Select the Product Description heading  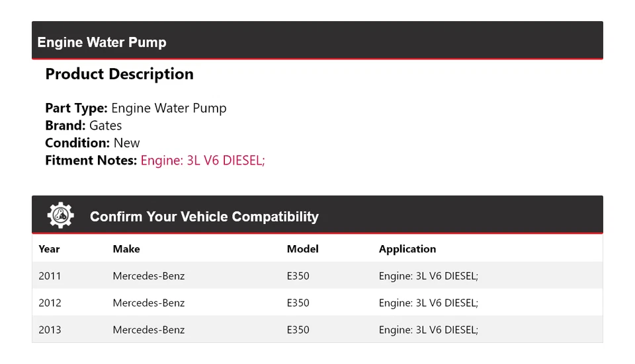[119, 74]
